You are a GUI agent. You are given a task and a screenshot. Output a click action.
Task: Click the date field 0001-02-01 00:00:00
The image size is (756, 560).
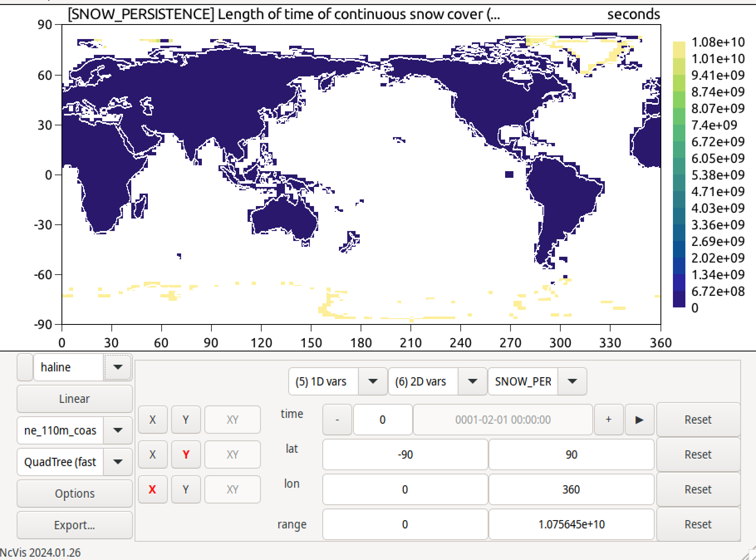coord(503,420)
